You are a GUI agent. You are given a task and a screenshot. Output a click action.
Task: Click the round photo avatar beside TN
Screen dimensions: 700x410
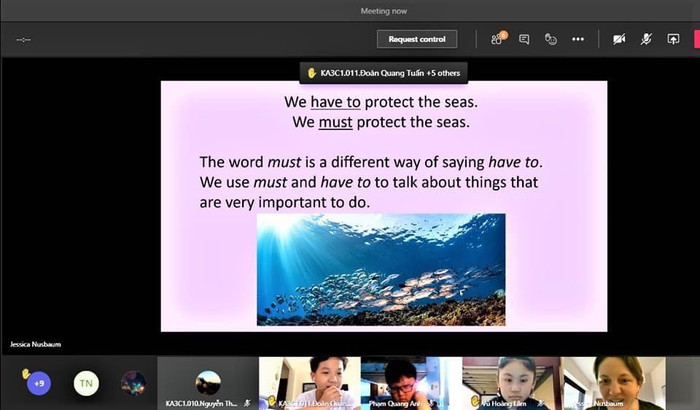133,383
